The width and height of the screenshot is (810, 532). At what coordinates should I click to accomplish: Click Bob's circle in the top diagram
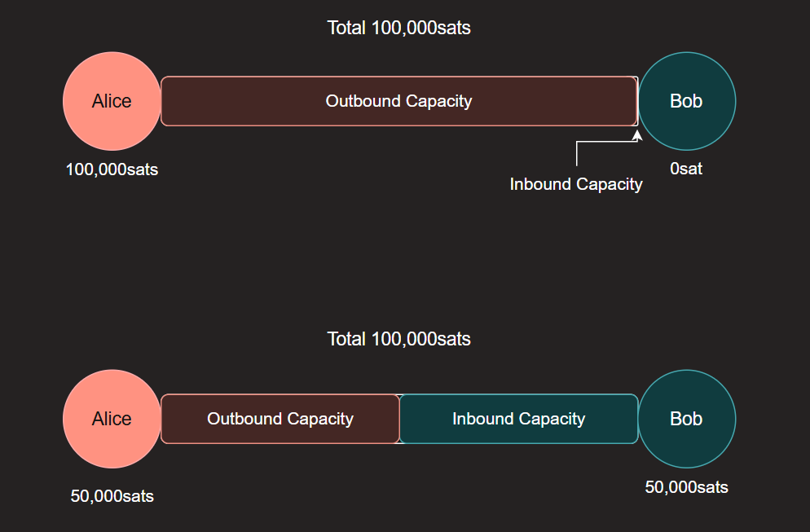click(686, 101)
